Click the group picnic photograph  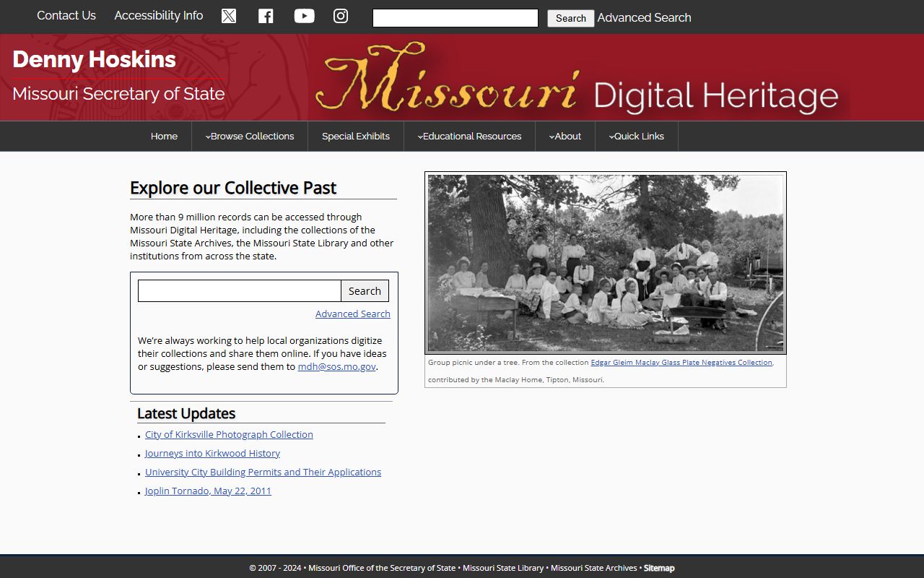[606, 263]
